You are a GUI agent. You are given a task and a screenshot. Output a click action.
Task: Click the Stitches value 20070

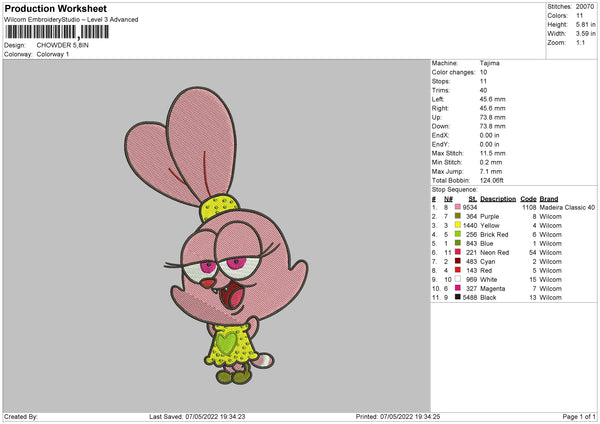click(x=585, y=7)
